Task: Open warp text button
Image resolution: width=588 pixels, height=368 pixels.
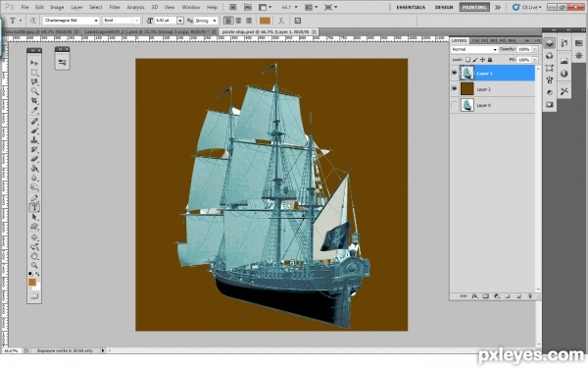Action: pos(281,21)
